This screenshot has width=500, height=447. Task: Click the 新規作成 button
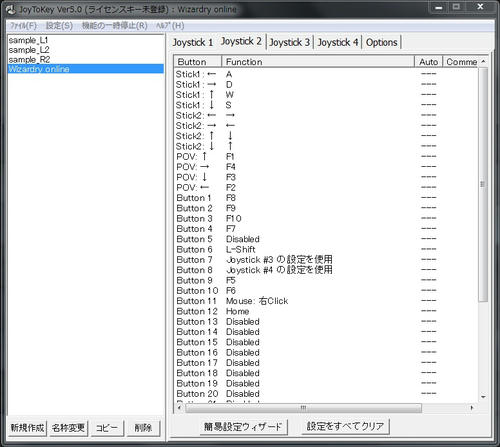pyautogui.click(x=27, y=428)
